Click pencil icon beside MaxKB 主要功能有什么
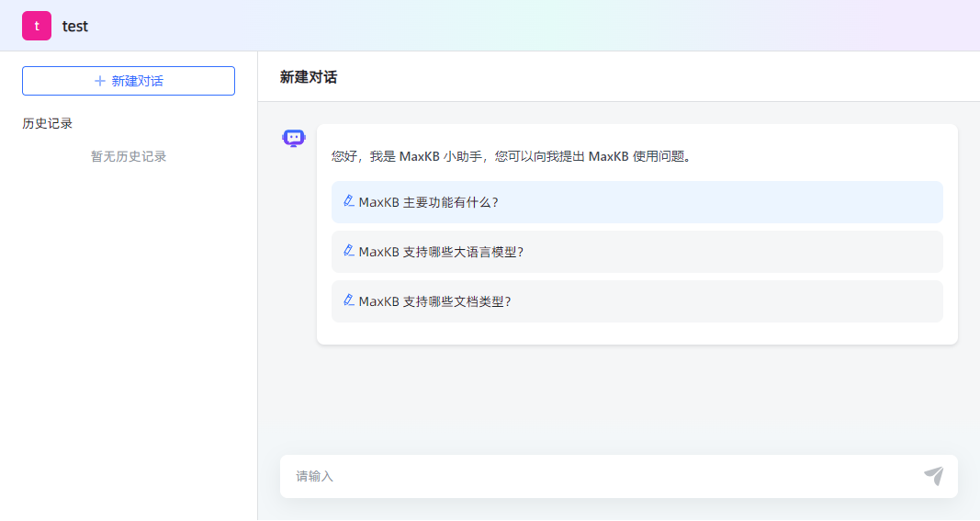Screen dimensions: 980x521 (348, 201)
